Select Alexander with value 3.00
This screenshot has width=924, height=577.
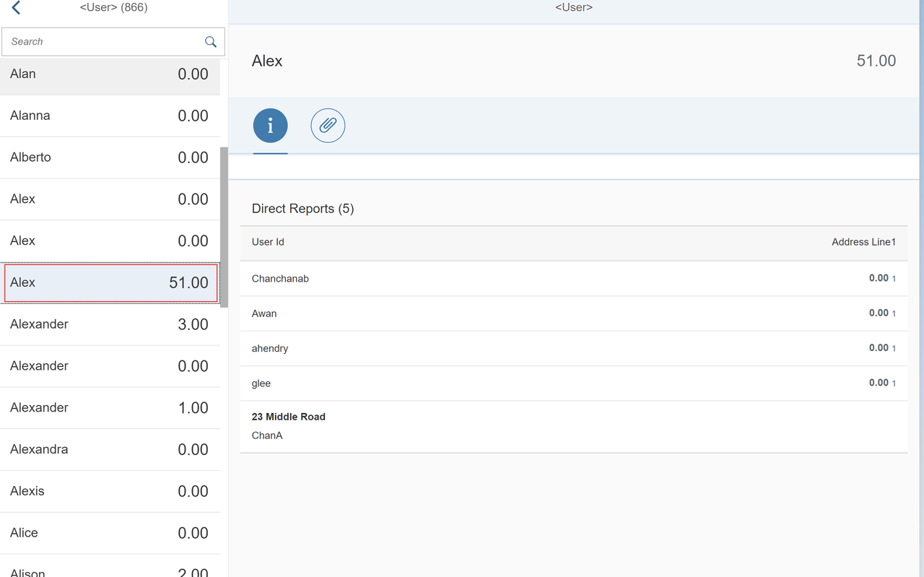pos(110,324)
